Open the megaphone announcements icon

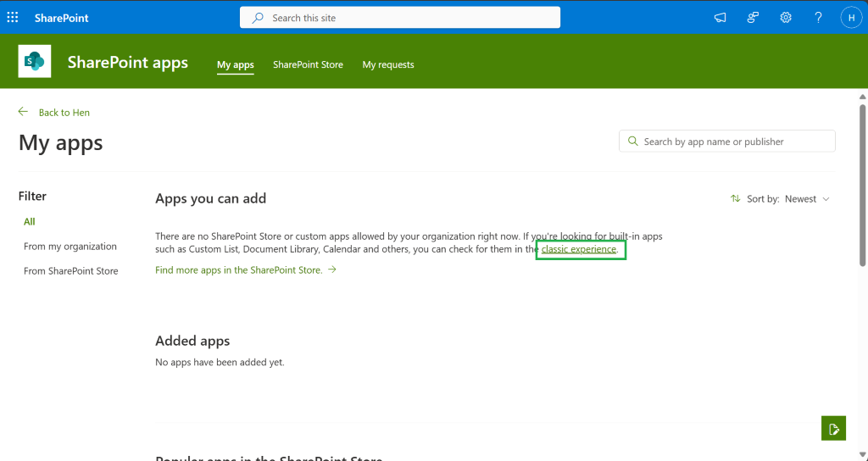pyautogui.click(x=720, y=18)
